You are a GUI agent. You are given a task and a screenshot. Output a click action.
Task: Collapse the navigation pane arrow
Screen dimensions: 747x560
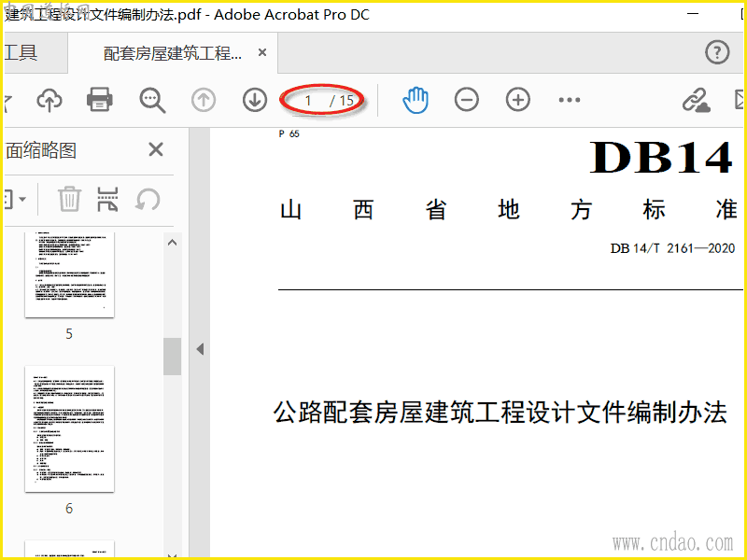[200, 349]
